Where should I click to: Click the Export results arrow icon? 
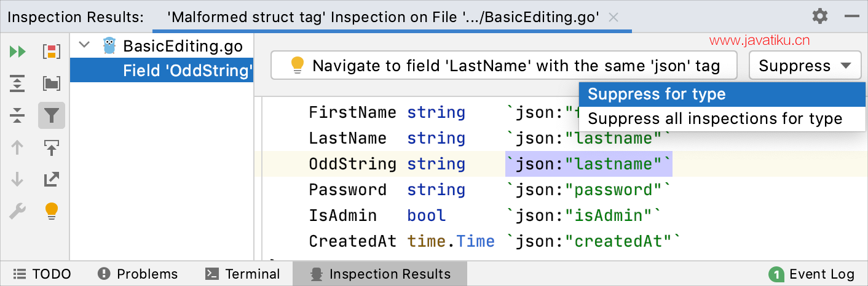tap(52, 179)
